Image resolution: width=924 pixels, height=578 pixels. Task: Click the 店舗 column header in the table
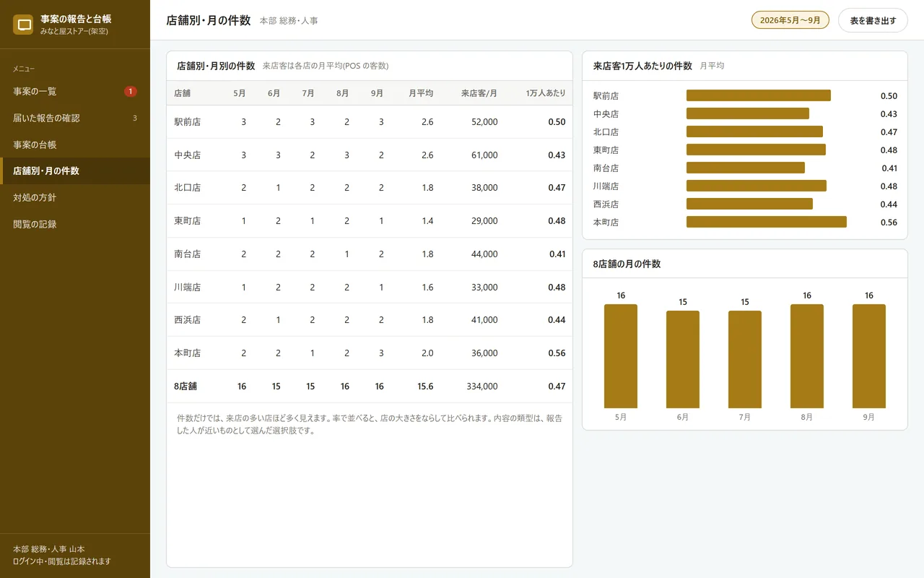[x=183, y=93]
